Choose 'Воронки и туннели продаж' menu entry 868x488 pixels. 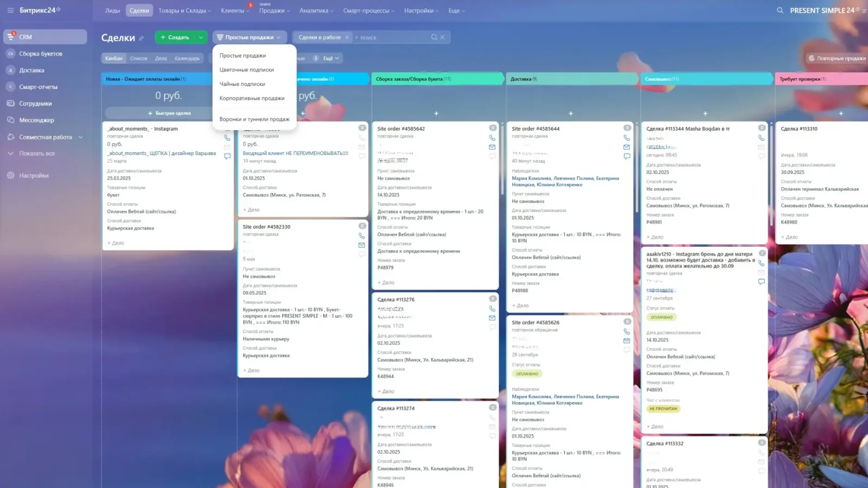[254, 119]
